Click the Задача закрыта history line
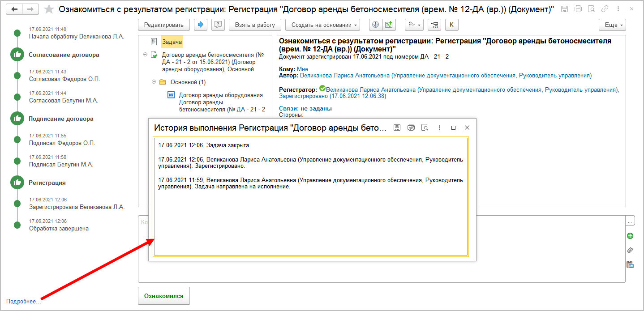The width and height of the screenshot is (644, 311). pos(205,145)
